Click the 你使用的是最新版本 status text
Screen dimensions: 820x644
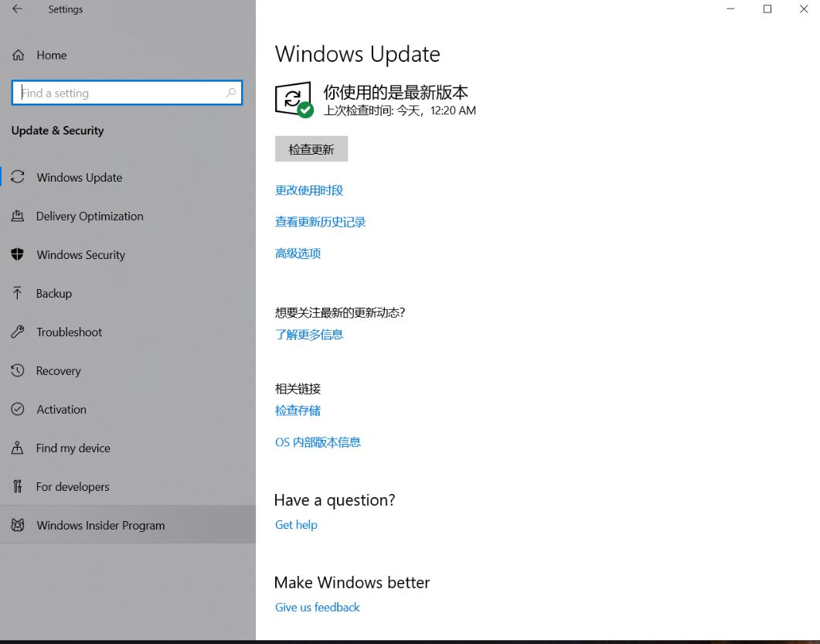[396, 92]
